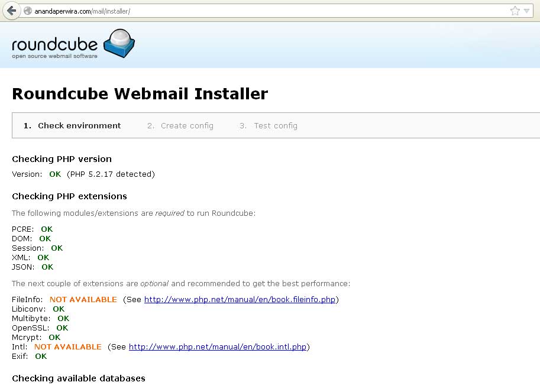
Task: Click the OK status next to JSON
Action: (x=47, y=267)
